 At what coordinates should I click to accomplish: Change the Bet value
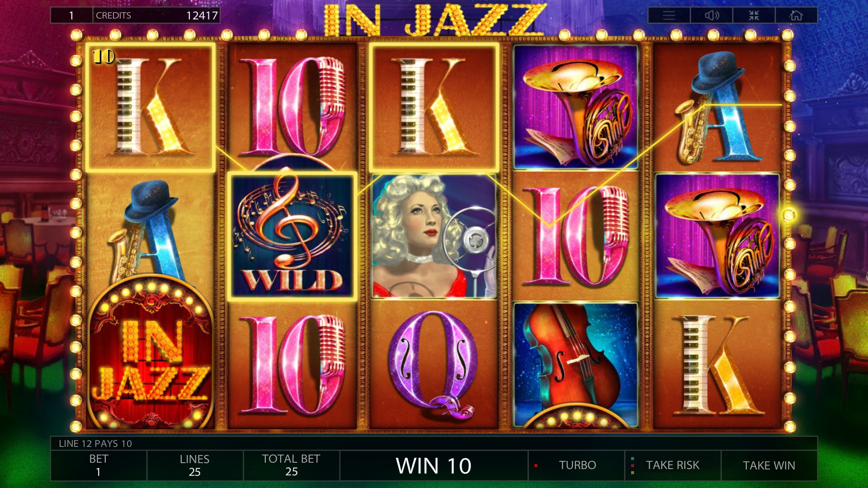coord(99,465)
